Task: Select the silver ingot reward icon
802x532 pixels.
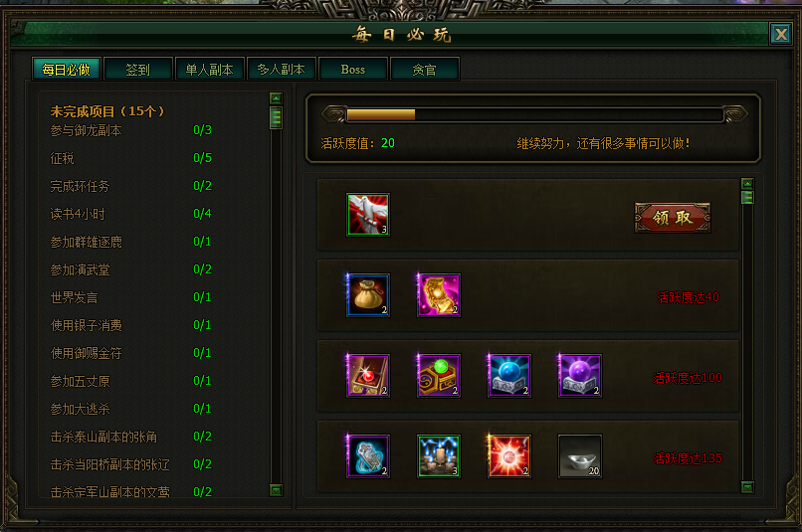Action: (579, 456)
